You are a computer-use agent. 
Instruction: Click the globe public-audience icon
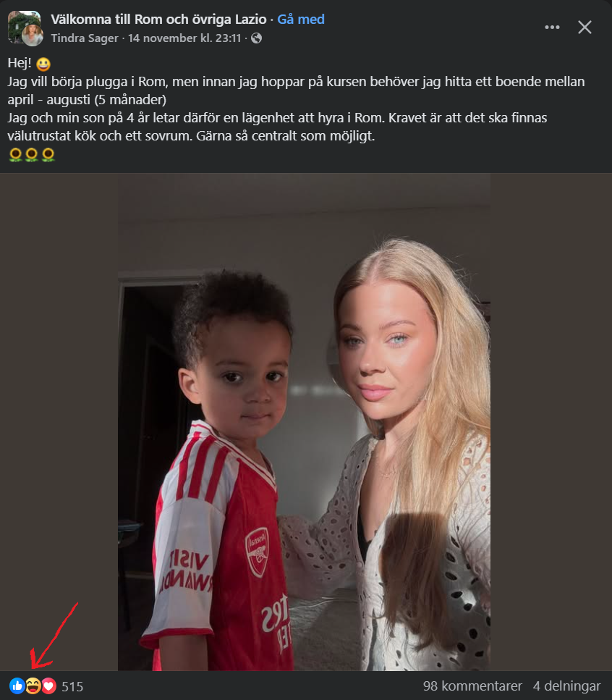pos(257,38)
